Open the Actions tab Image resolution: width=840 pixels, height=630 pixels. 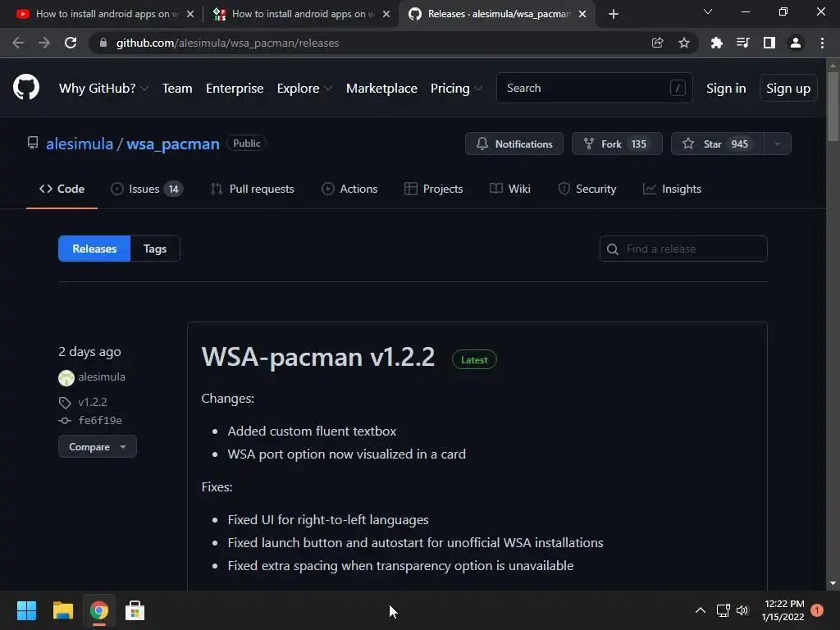click(349, 189)
